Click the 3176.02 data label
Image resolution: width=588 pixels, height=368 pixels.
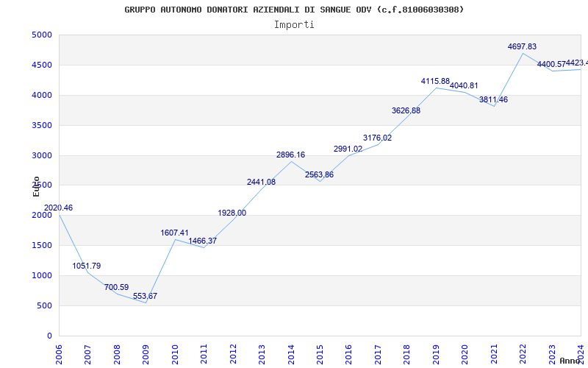tap(377, 138)
